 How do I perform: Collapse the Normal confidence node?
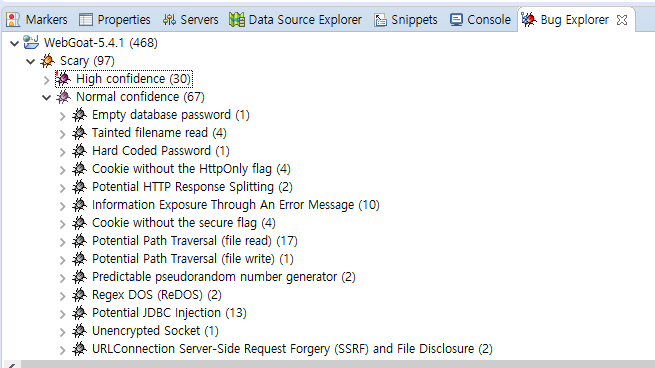click(x=46, y=97)
